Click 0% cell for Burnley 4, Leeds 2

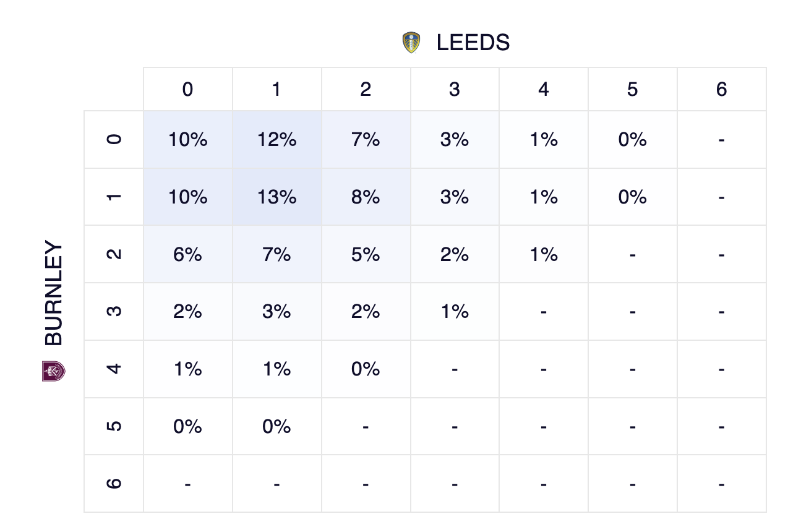366,369
